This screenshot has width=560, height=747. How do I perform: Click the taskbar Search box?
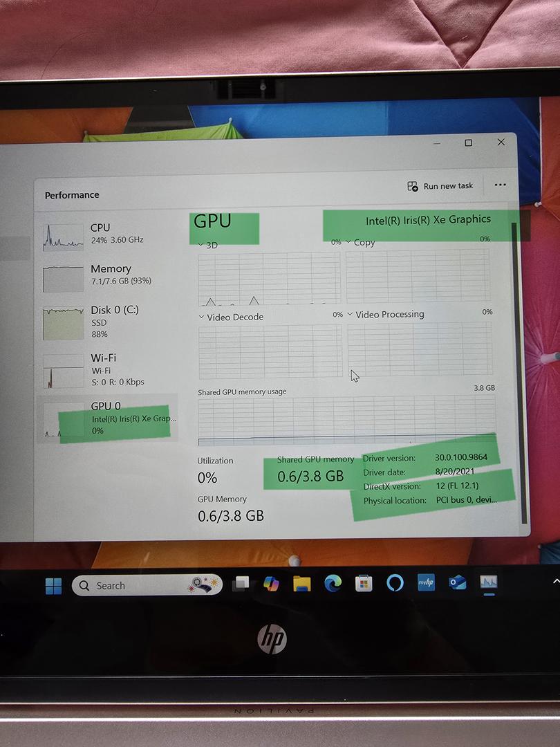pos(147,585)
